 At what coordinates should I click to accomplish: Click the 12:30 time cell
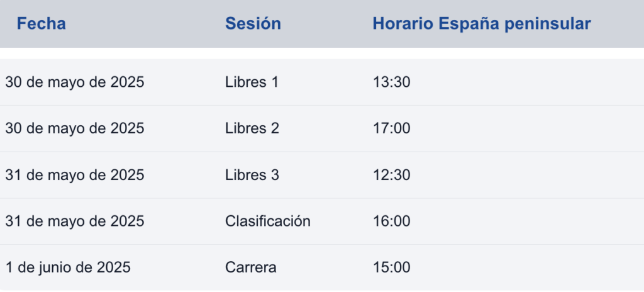391,175
